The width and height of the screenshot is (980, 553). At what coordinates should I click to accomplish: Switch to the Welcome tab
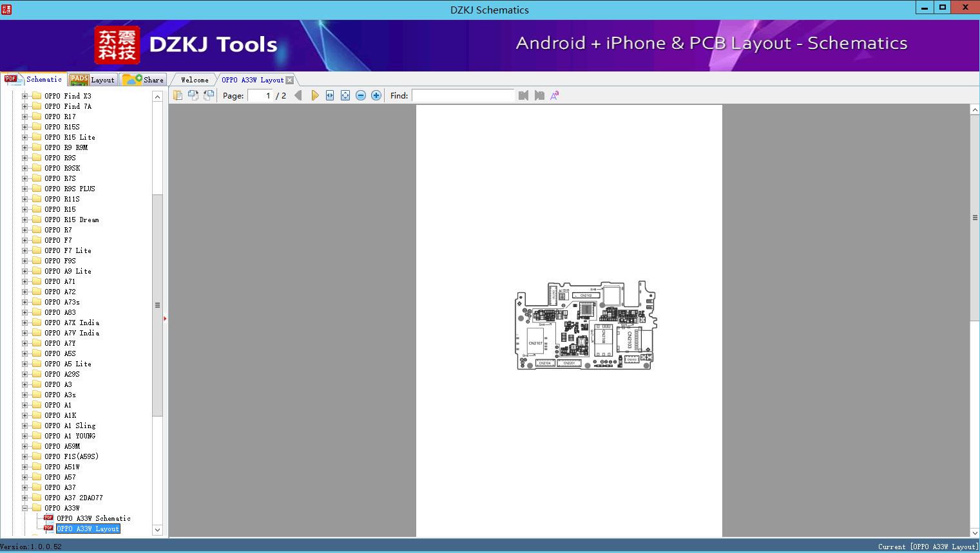point(195,80)
